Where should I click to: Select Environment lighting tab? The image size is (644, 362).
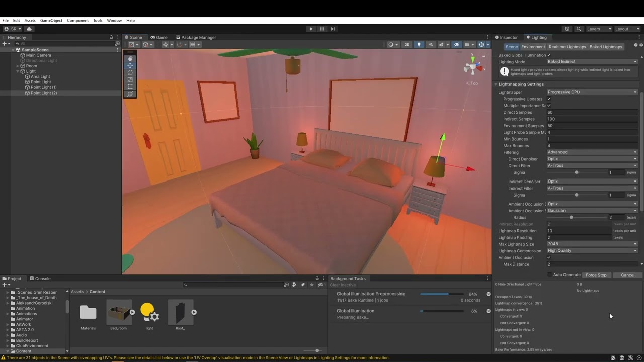click(533, 47)
